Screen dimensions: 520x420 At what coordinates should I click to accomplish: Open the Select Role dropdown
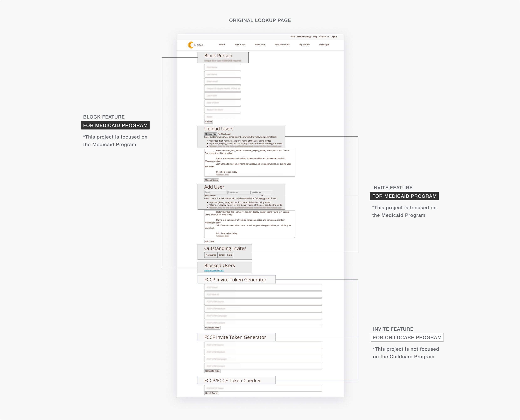click(234, 195)
